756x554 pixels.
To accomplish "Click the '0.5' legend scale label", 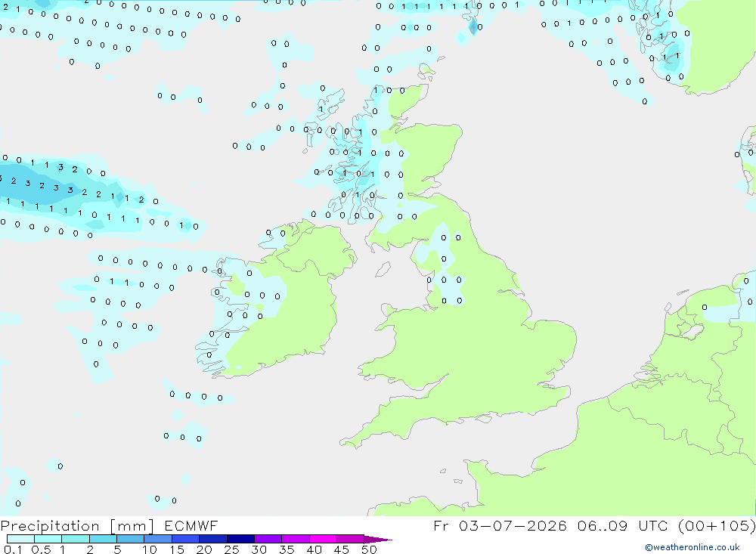I will (41, 549).
